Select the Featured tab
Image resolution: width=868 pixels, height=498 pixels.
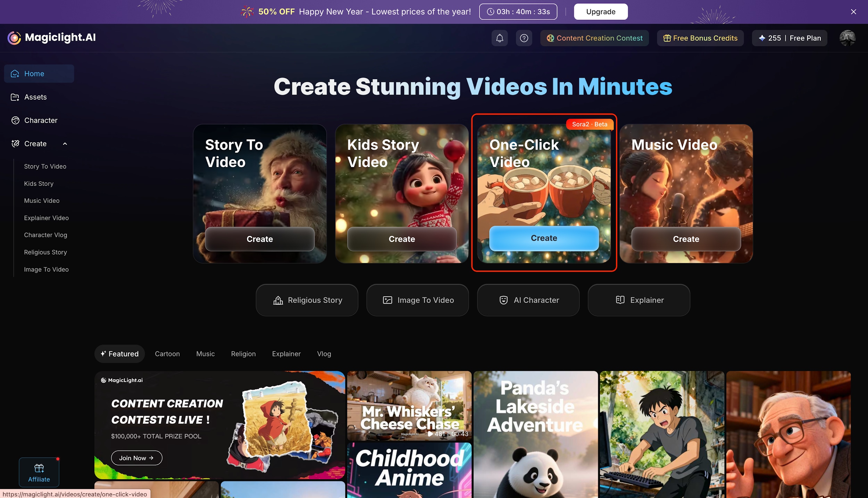click(x=119, y=354)
